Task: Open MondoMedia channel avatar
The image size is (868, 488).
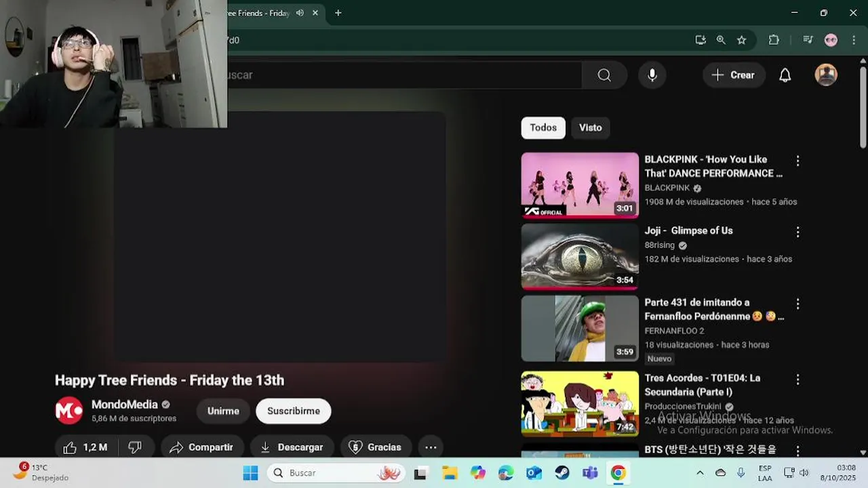Action: click(x=68, y=411)
